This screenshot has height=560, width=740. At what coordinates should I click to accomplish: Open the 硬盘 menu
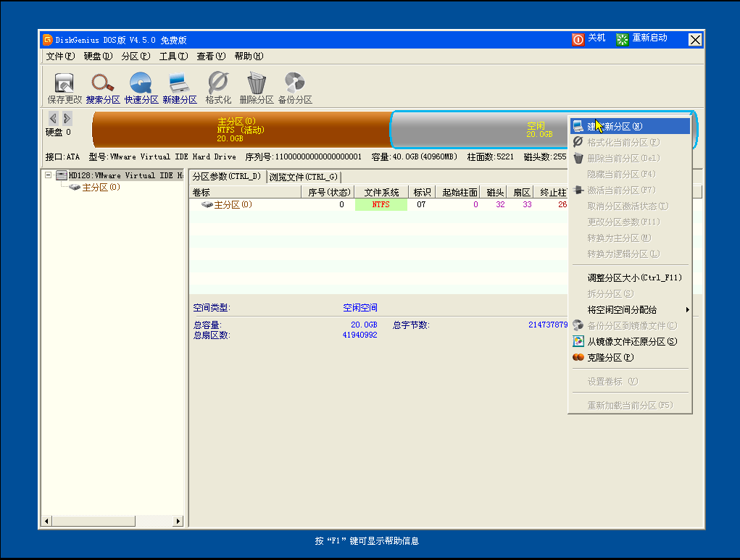coord(97,56)
